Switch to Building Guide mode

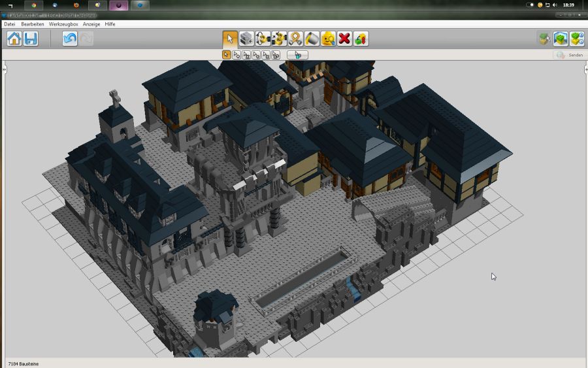click(x=576, y=39)
